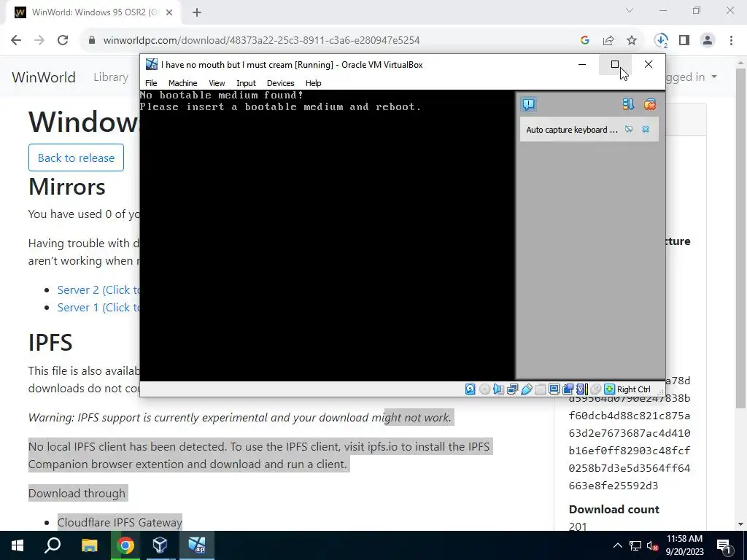This screenshot has width=747, height=560.
Task: Go back in Chrome browser
Action: point(16,40)
